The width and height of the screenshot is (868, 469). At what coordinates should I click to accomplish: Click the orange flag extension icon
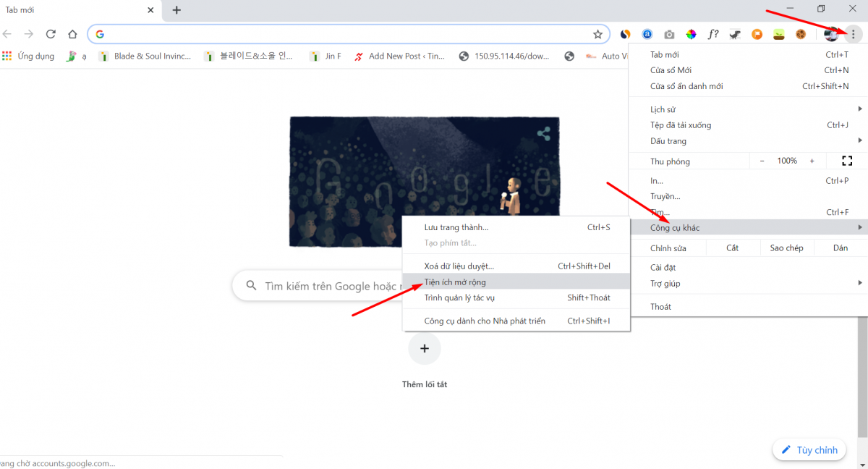(757, 34)
